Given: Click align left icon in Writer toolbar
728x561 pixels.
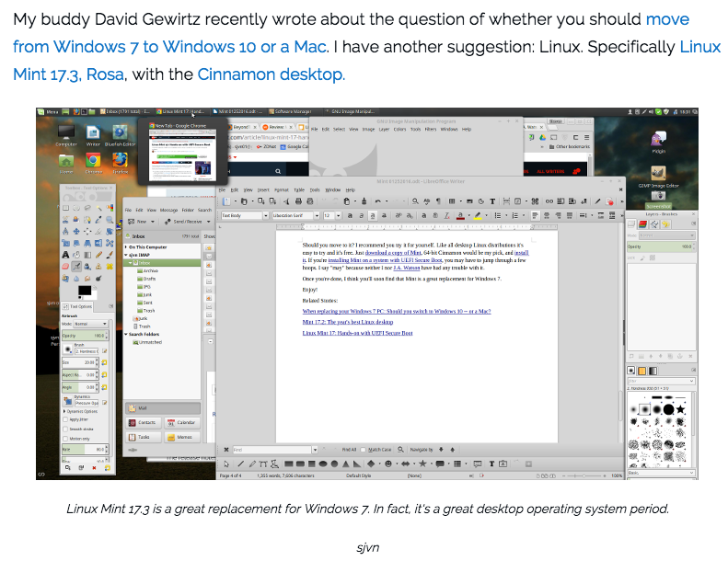Looking at the screenshot, I should click(x=535, y=215).
